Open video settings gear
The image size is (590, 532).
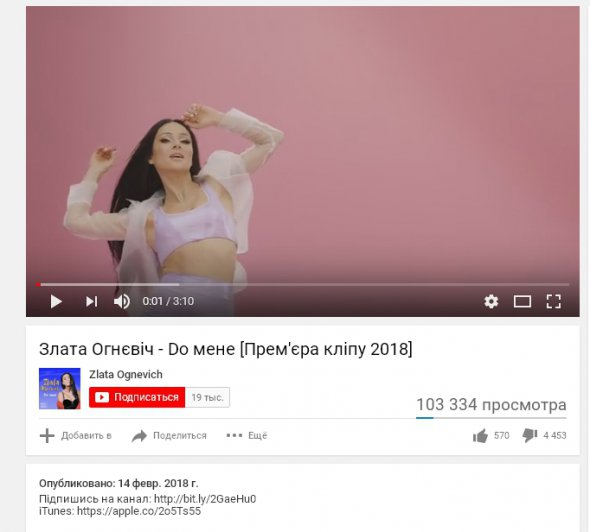pyautogui.click(x=491, y=301)
